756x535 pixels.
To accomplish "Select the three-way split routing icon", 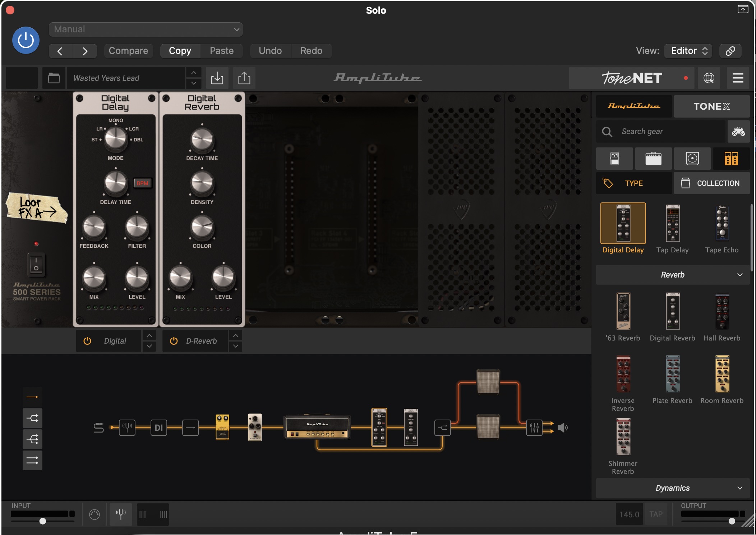I will [x=32, y=439].
